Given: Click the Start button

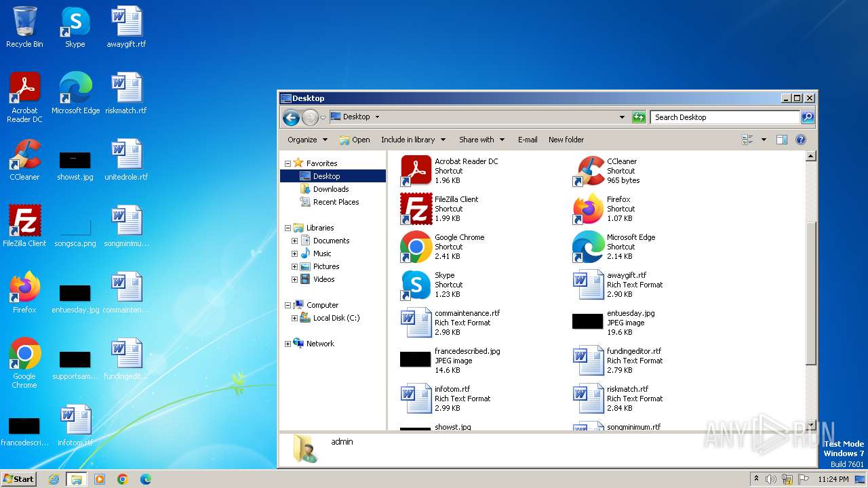Looking at the screenshot, I should [18, 479].
